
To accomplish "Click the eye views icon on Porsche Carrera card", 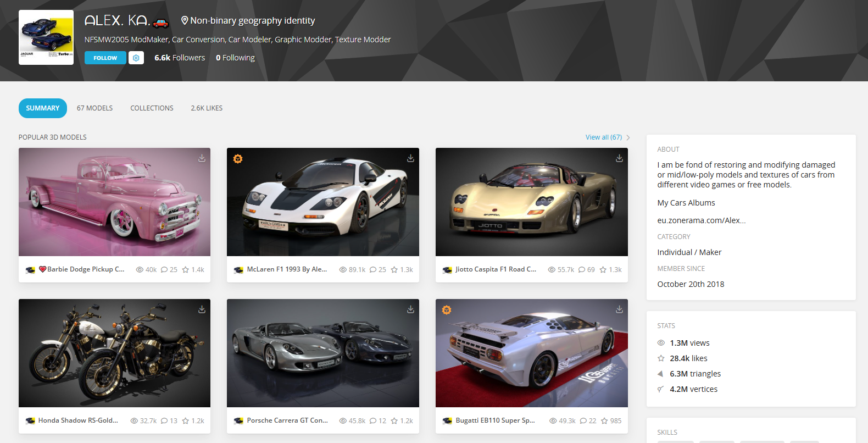I will 343,421.
